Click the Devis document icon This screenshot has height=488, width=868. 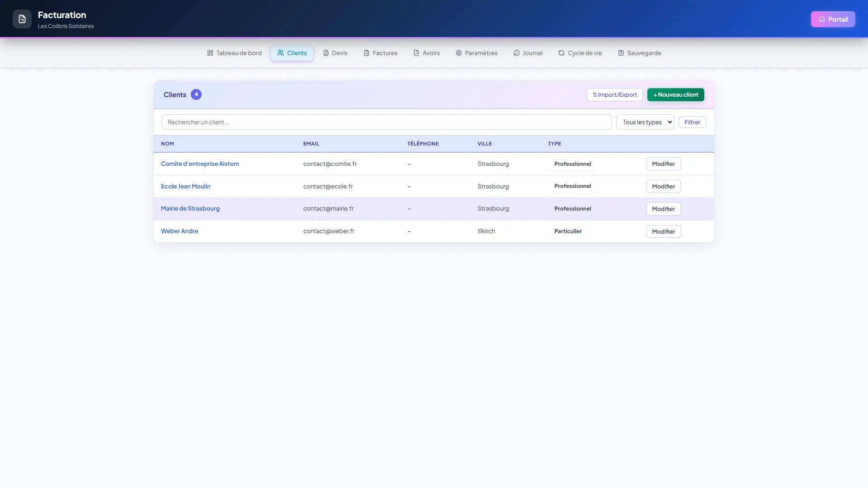(x=326, y=53)
